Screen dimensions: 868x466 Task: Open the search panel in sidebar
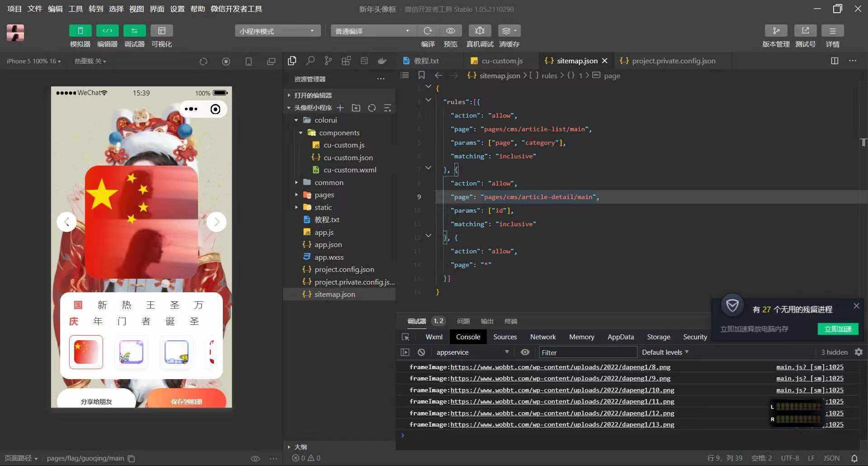[310, 60]
